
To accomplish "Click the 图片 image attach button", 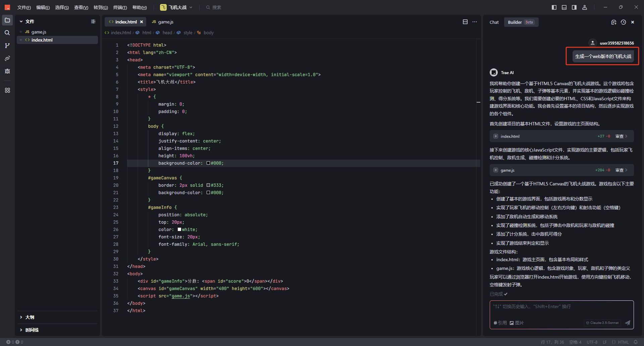I will point(517,323).
